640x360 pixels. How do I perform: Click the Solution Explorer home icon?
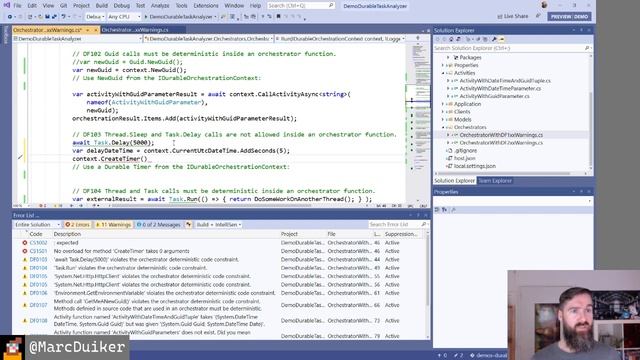(451, 39)
